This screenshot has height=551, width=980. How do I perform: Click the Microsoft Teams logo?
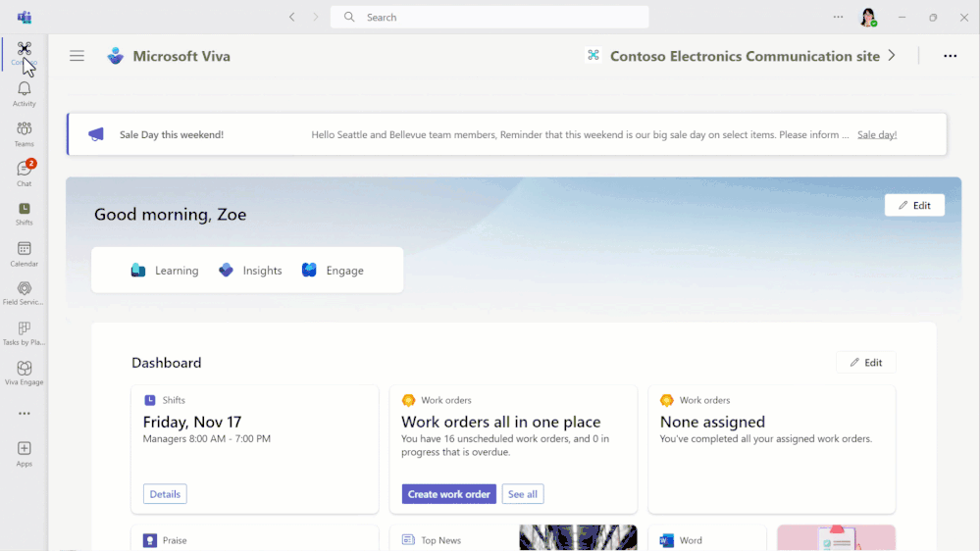click(25, 17)
